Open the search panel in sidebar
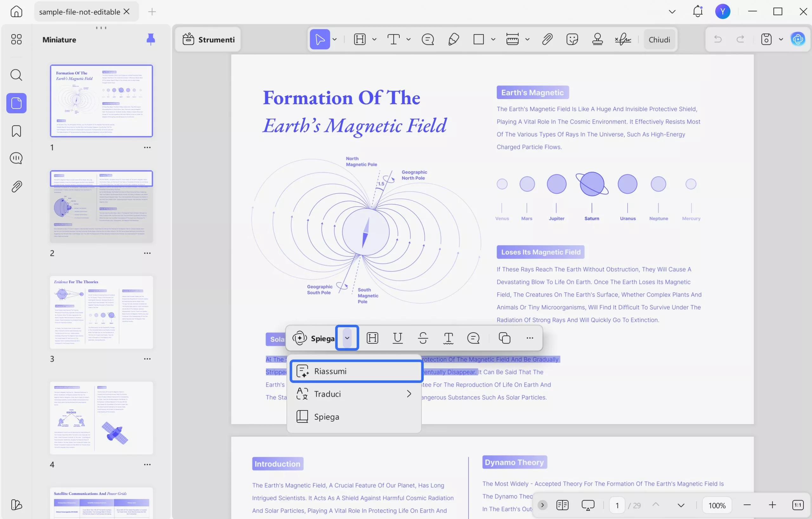 (16, 75)
